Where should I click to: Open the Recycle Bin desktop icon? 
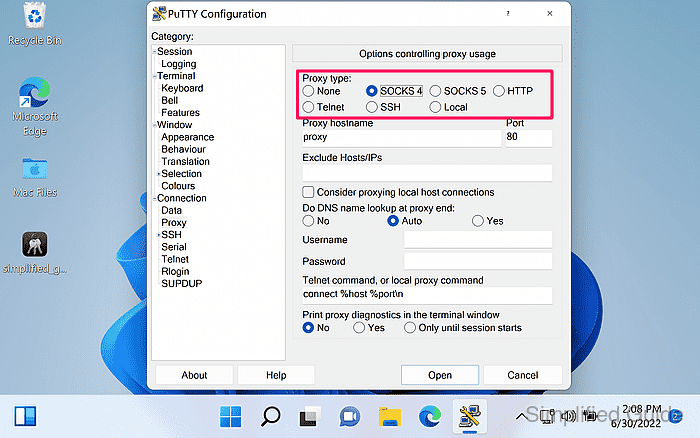tap(34, 24)
